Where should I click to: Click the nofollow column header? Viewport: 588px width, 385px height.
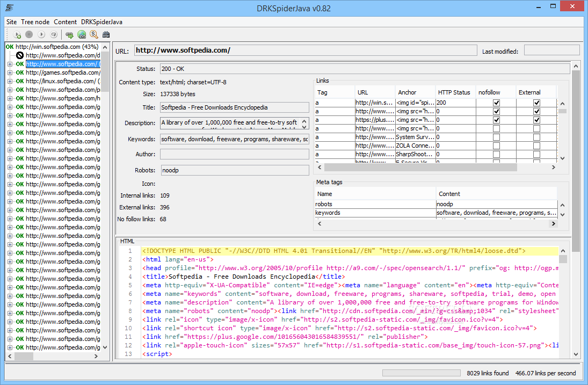coord(496,92)
